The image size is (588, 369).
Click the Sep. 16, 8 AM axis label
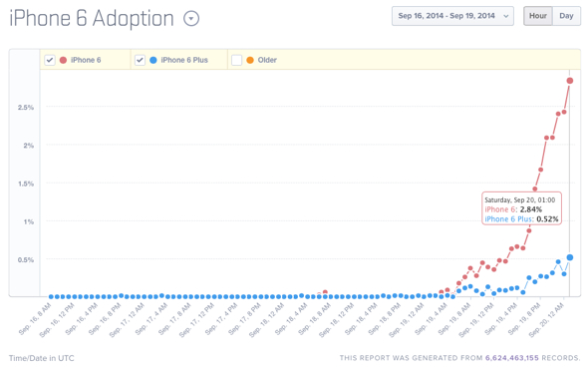(35, 319)
